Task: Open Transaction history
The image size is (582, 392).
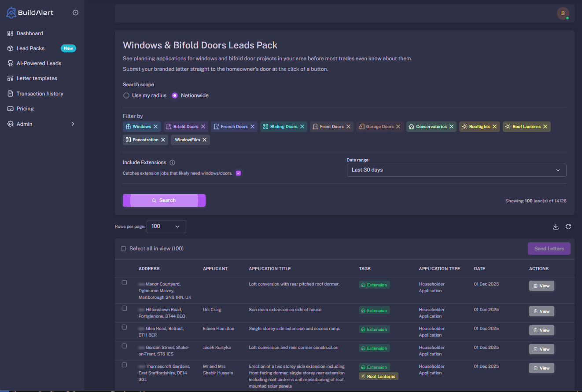Action: coord(40,93)
